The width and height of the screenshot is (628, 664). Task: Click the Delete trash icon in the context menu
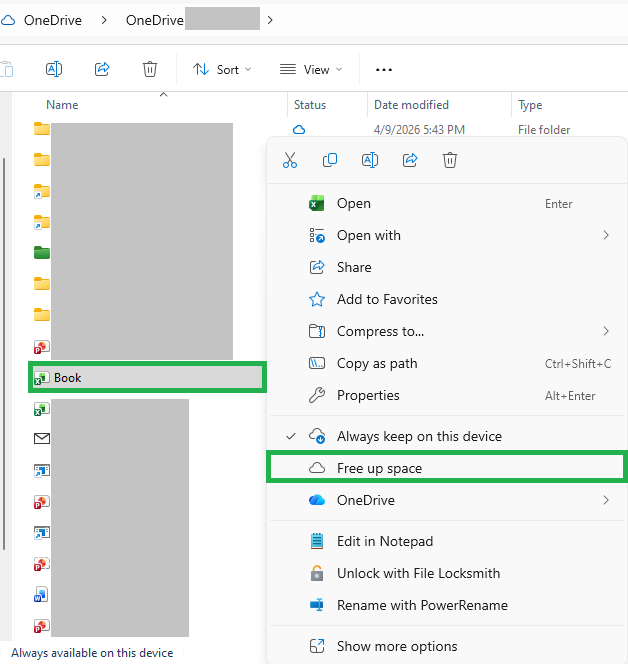(x=450, y=160)
